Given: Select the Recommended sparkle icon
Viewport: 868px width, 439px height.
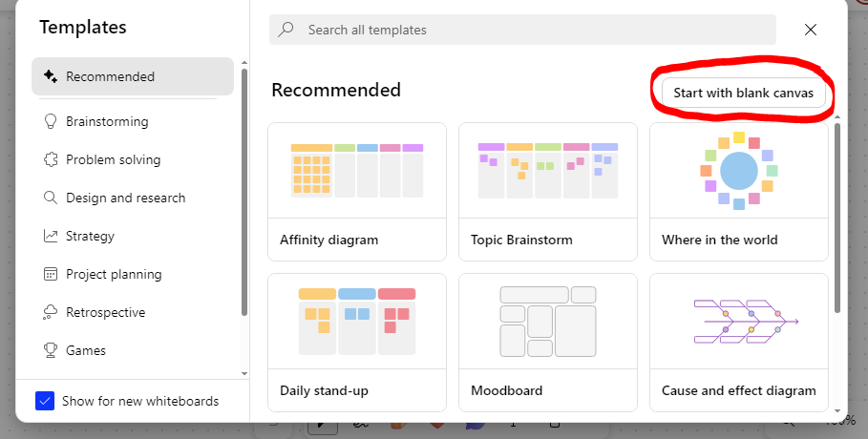Looking at the screenshot, I should click(x=51, y=76).
